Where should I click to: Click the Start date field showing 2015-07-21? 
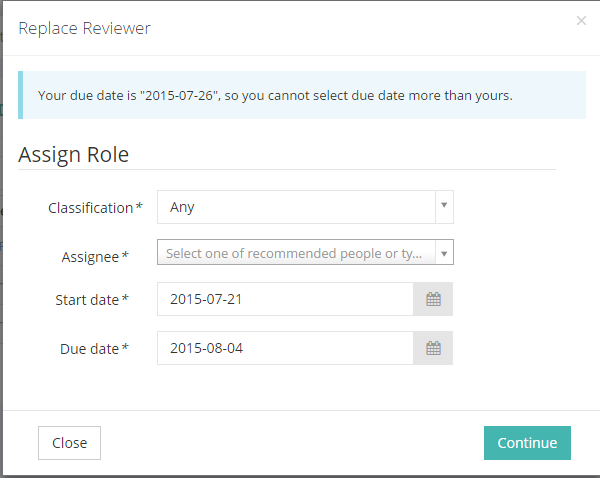(285, 299)
